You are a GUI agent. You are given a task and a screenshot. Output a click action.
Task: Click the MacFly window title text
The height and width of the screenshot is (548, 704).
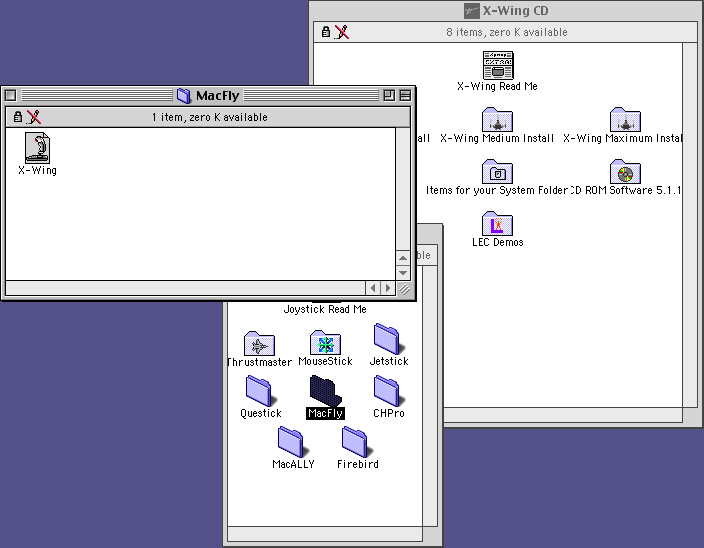point(218,96)
